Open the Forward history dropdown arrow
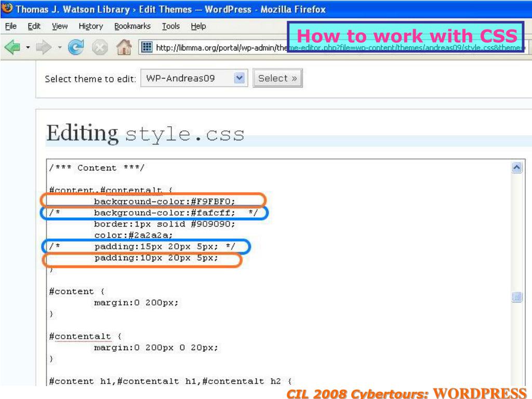This screenshot has height=399, width=532. [x=60, y=47]
